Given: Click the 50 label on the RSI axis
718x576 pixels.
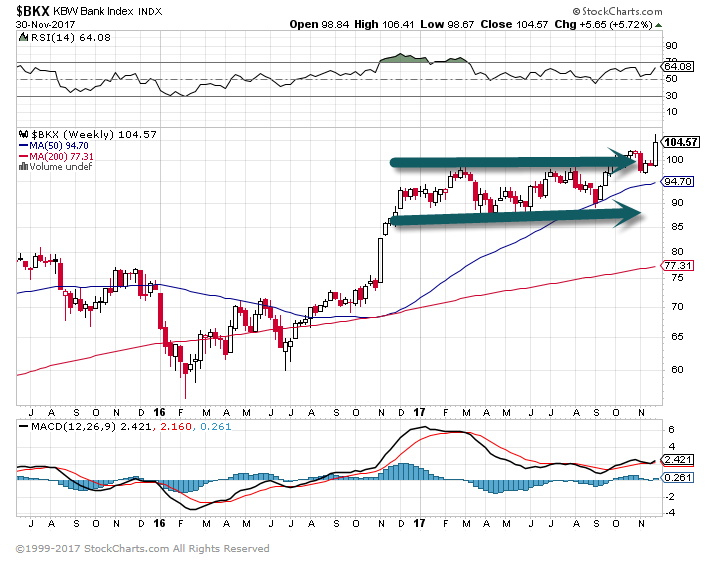Looking at the screenshot, I should point(671,79).
